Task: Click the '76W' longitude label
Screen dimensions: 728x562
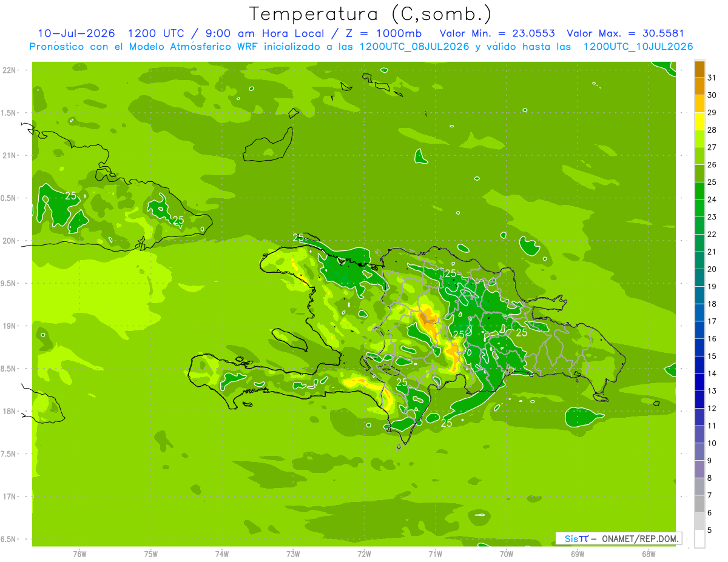Action: click(79, 554)
